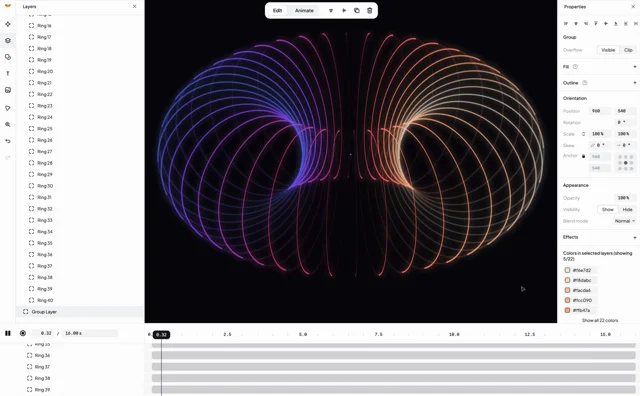Set Visibility to Show
Image resolution: width=640 pixels, height=396 pixels.
(x=608, y=209)
